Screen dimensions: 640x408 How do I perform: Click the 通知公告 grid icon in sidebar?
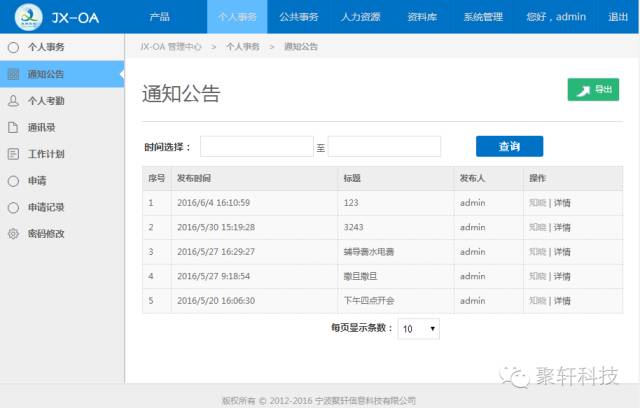click(x=13, y=74)
